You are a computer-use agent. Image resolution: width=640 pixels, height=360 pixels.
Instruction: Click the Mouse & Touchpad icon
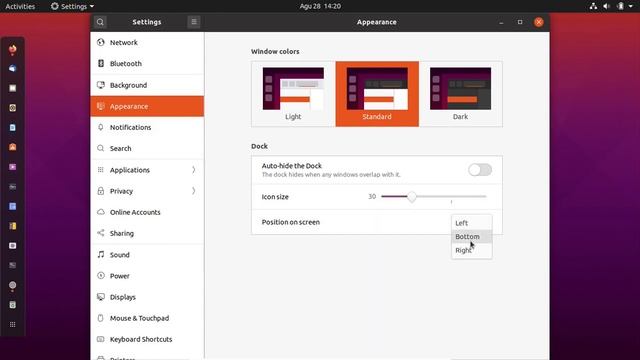101,318
